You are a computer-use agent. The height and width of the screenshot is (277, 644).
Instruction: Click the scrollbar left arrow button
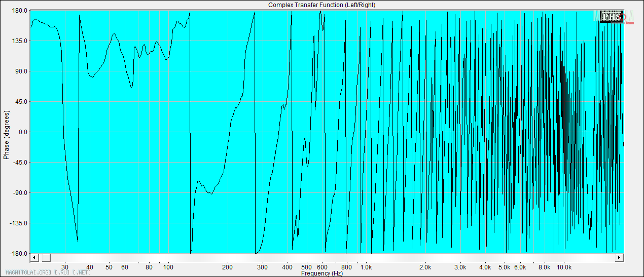pyautogui.click(x=34, y=258)
